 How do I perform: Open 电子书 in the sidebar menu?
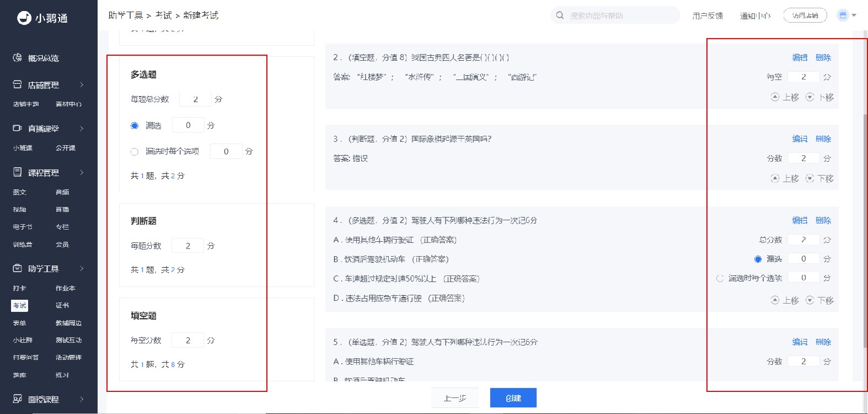[23, 227]
